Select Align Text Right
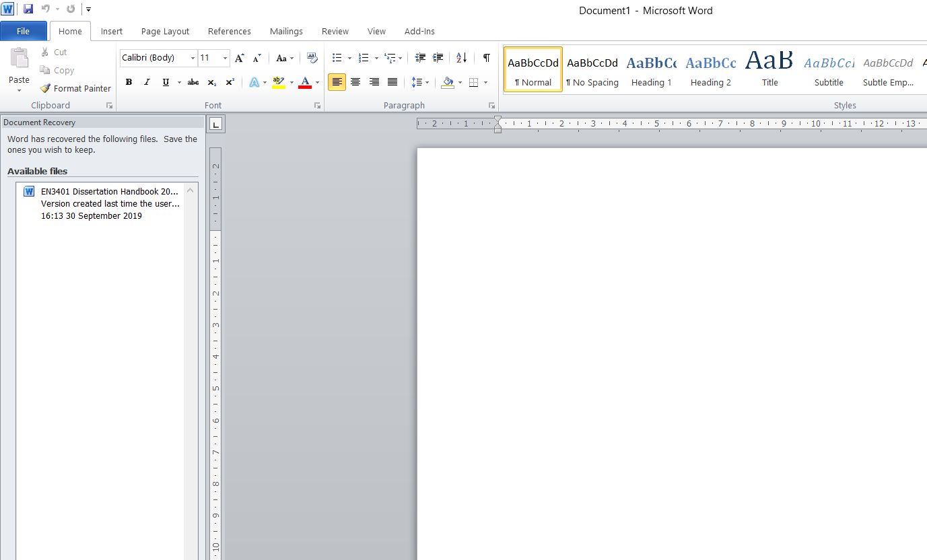 pos(374,82)
